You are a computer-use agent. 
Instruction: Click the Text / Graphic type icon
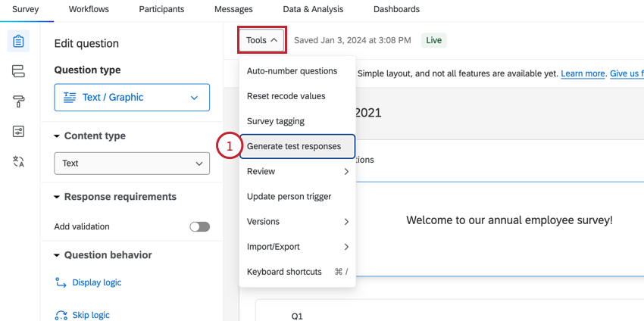click(x=70, y=98)
